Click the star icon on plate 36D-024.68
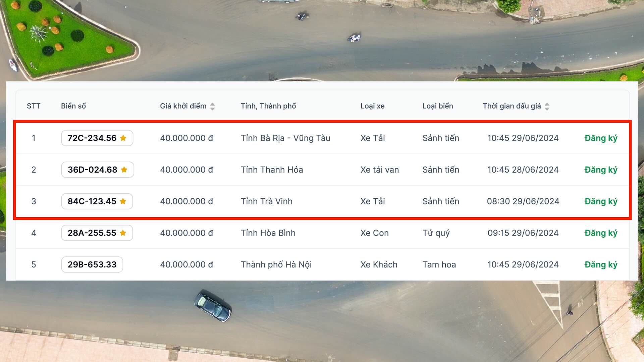 (124, 170)
